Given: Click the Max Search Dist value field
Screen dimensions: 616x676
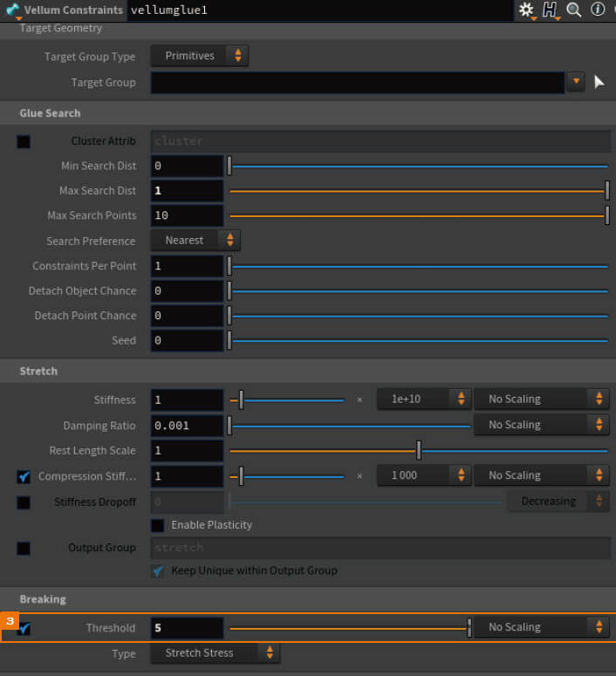Looking at the screenshot, I should pyautogui.click(x=188, y=190).
